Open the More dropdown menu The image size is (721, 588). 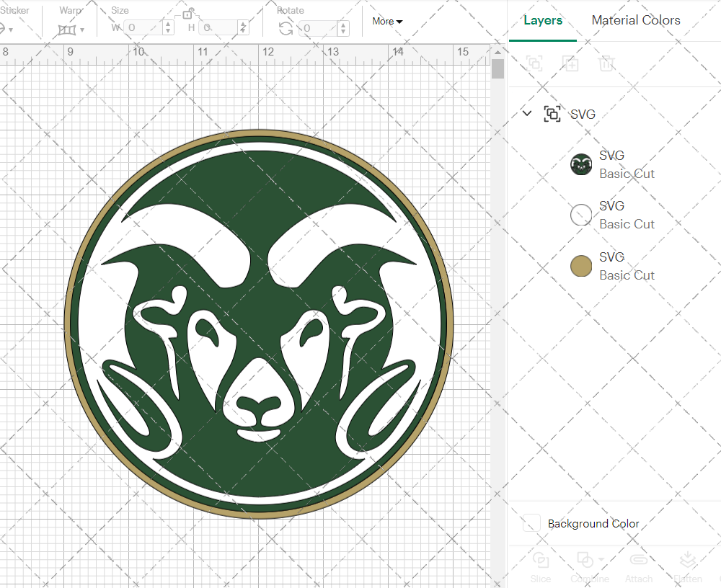(387, 21)
